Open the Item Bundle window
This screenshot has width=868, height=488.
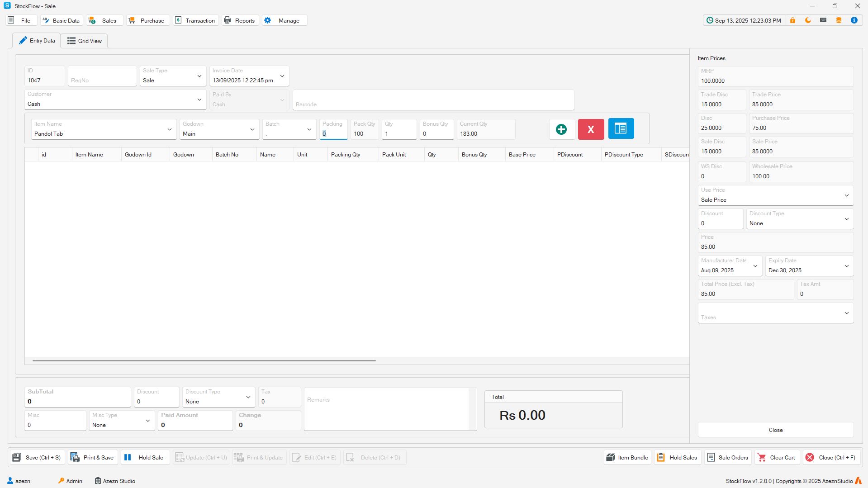(627, 457)
